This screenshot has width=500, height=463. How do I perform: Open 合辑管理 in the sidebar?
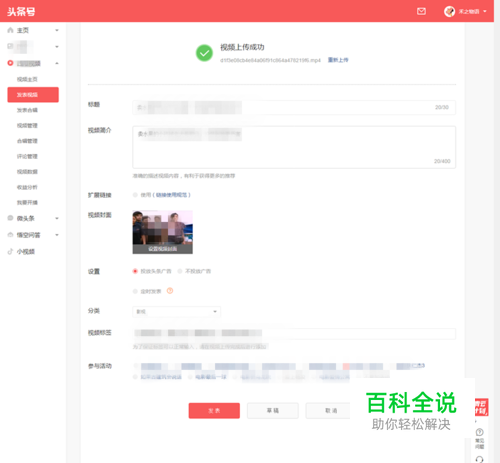27,141
